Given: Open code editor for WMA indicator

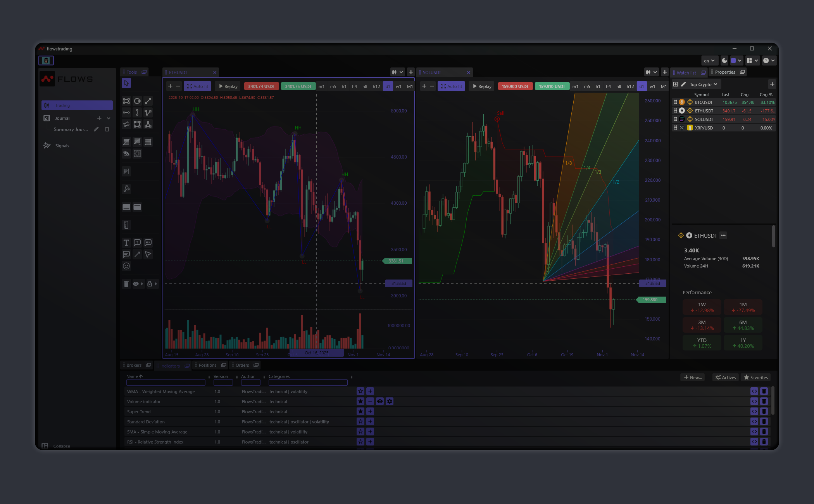Looking at the screenshot, I should click(754, 392).
